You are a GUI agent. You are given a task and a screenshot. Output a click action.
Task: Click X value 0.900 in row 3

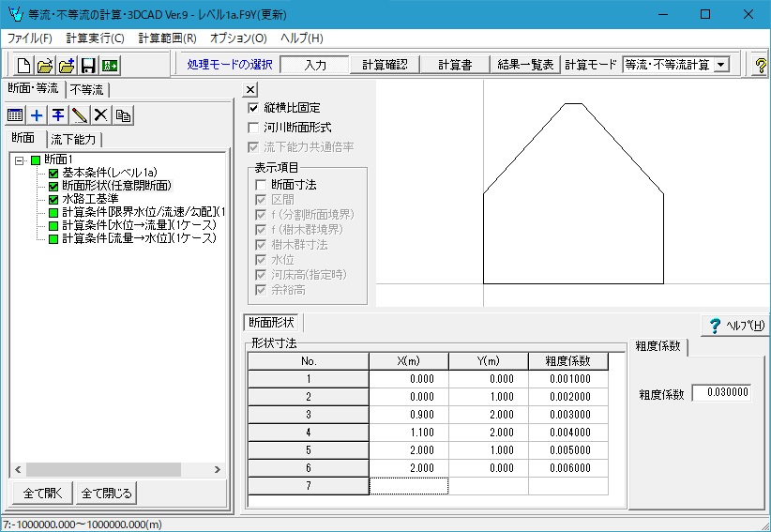pos(409,415)
